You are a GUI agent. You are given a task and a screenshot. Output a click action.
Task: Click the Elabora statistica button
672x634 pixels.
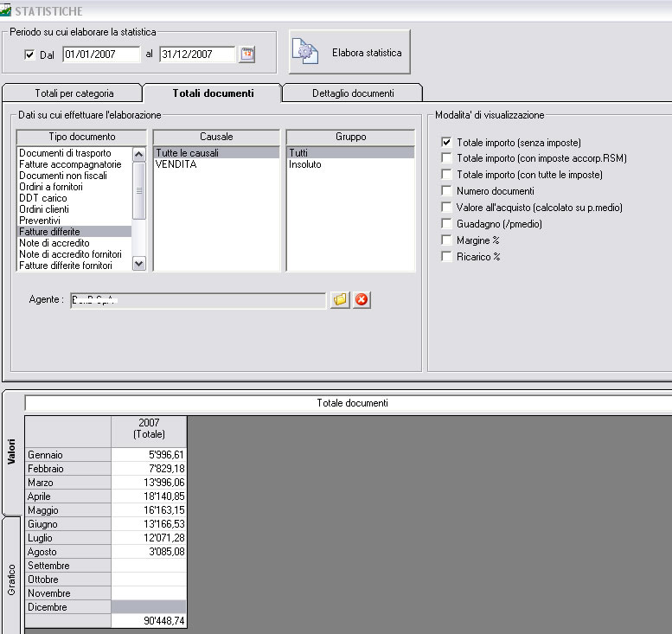(x=349, y=52)
